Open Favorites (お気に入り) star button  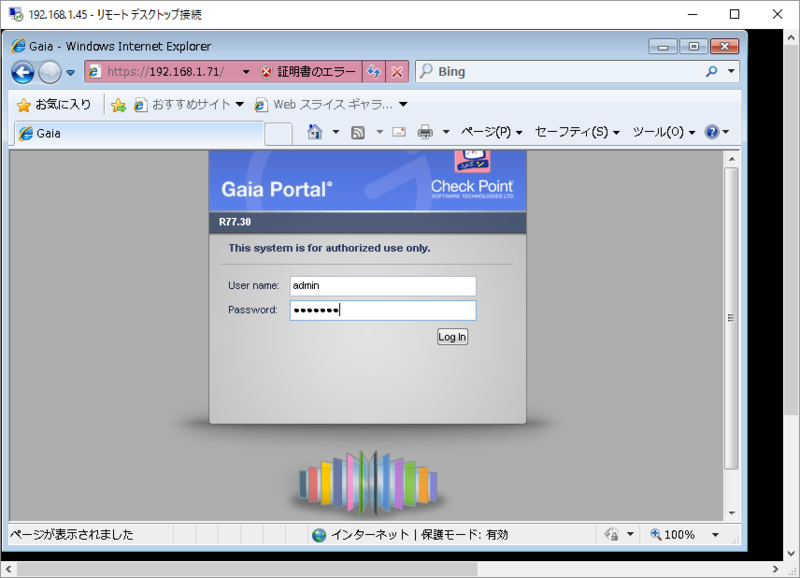point(54,105)
